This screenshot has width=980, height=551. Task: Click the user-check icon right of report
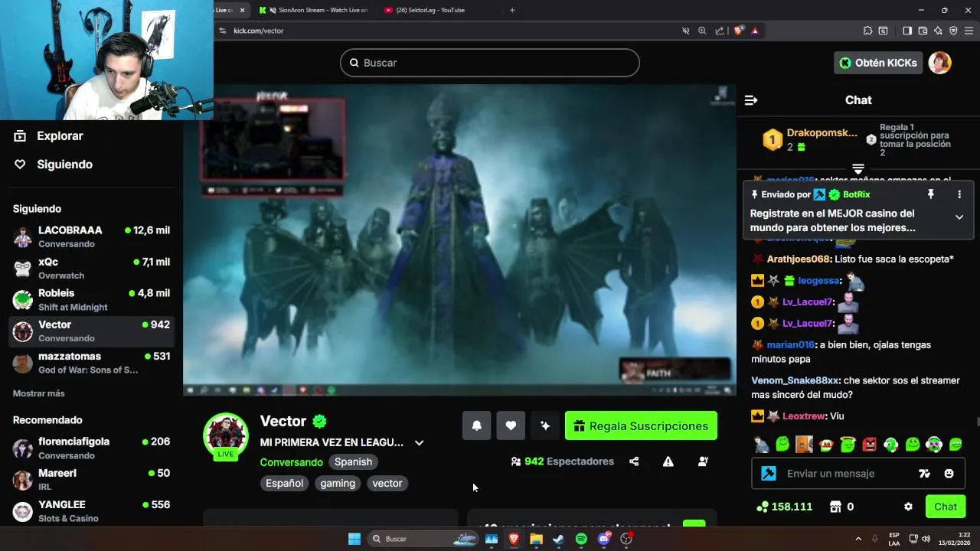(x=703, y=461)
